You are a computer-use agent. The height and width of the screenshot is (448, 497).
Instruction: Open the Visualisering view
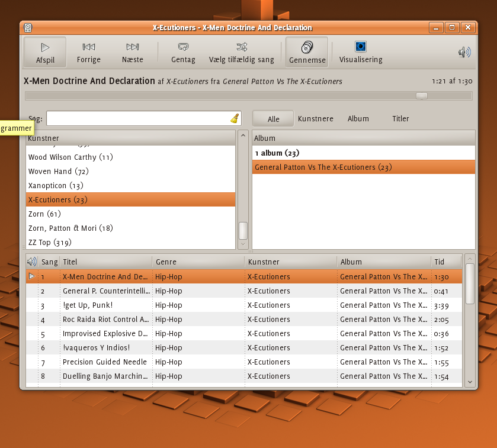coord(361,52)
